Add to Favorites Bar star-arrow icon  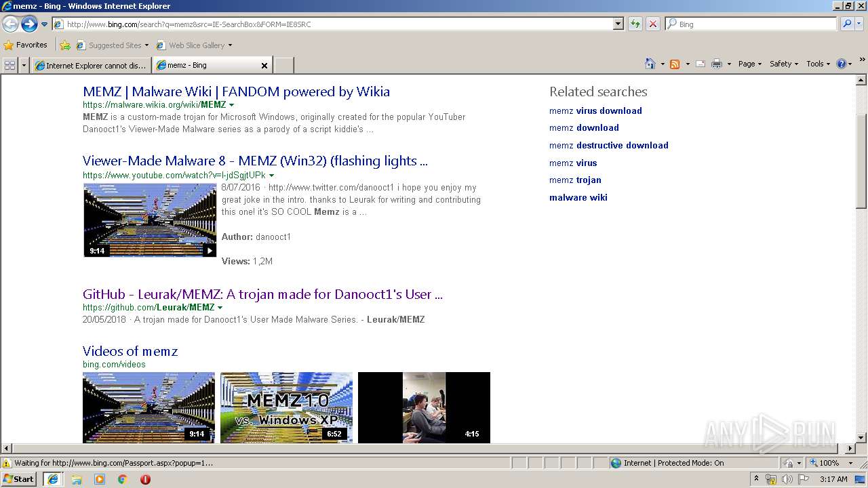click(64, 45)
